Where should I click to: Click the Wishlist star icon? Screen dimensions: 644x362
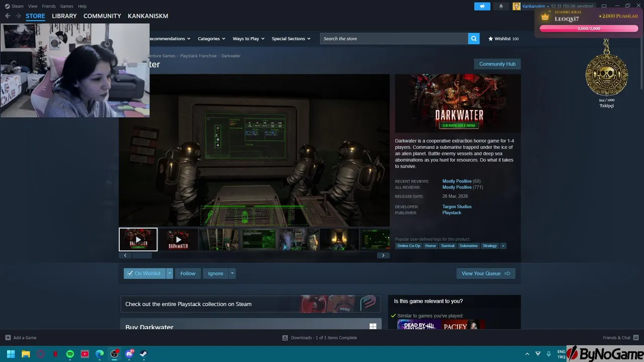(x=491, y=39)
